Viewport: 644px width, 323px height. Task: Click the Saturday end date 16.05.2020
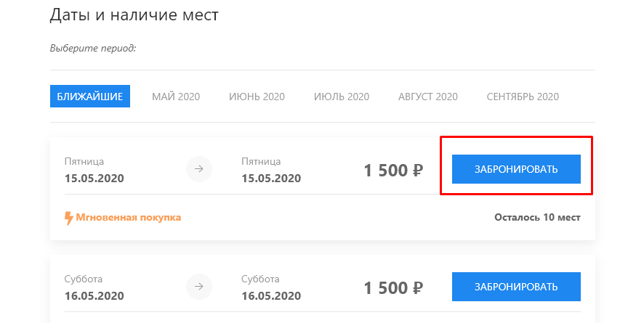click(x=271, y=296)
